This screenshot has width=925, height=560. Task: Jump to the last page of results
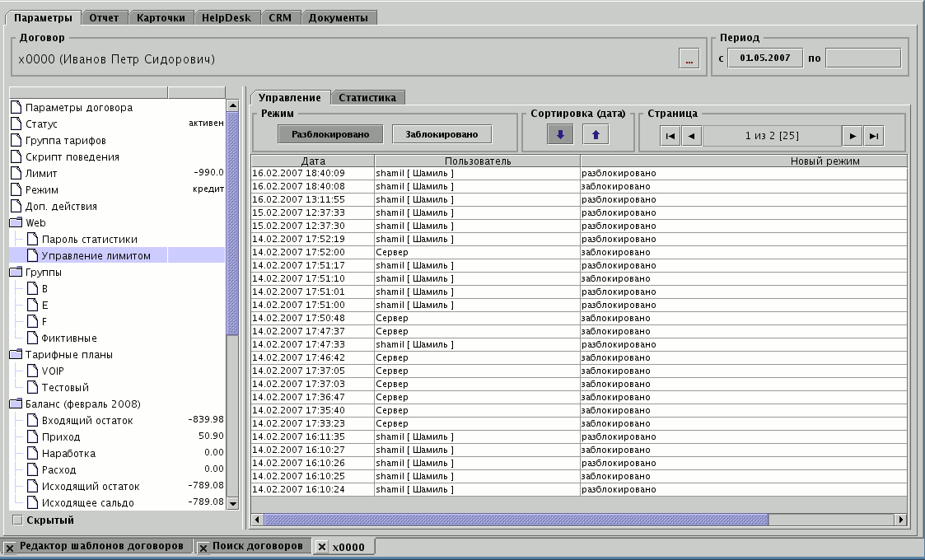(874, 136)
